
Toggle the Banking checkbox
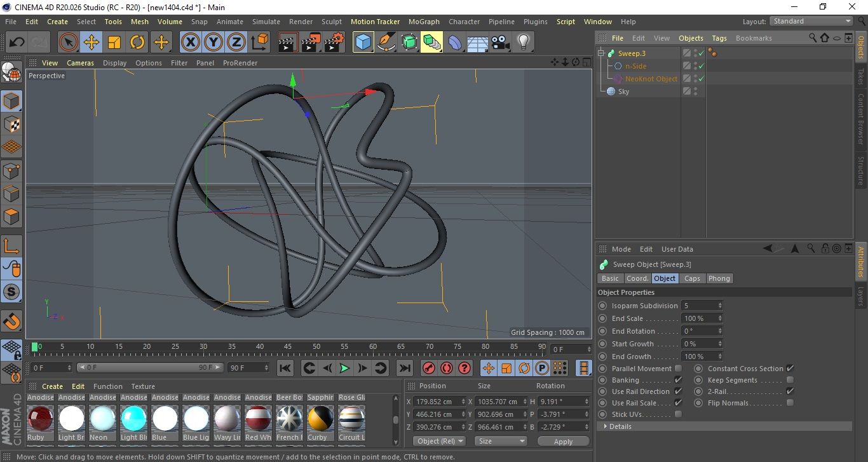click(678, 380)
